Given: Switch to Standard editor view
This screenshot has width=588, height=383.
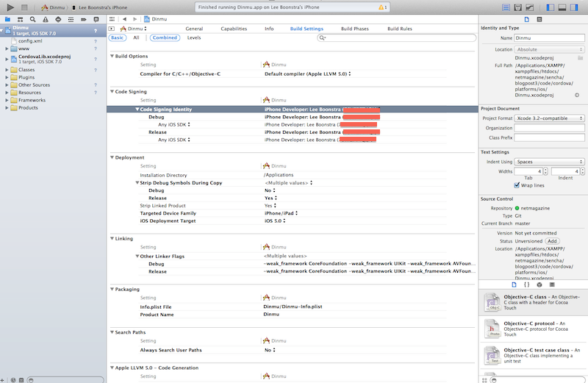Looking at the screenshot, I should click(x=506, y=7).
